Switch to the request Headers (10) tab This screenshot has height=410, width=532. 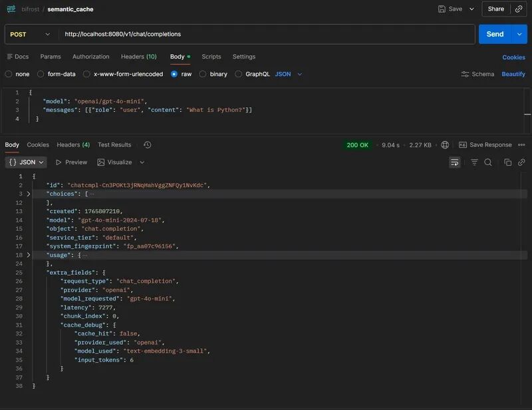[x=138, y=57]
